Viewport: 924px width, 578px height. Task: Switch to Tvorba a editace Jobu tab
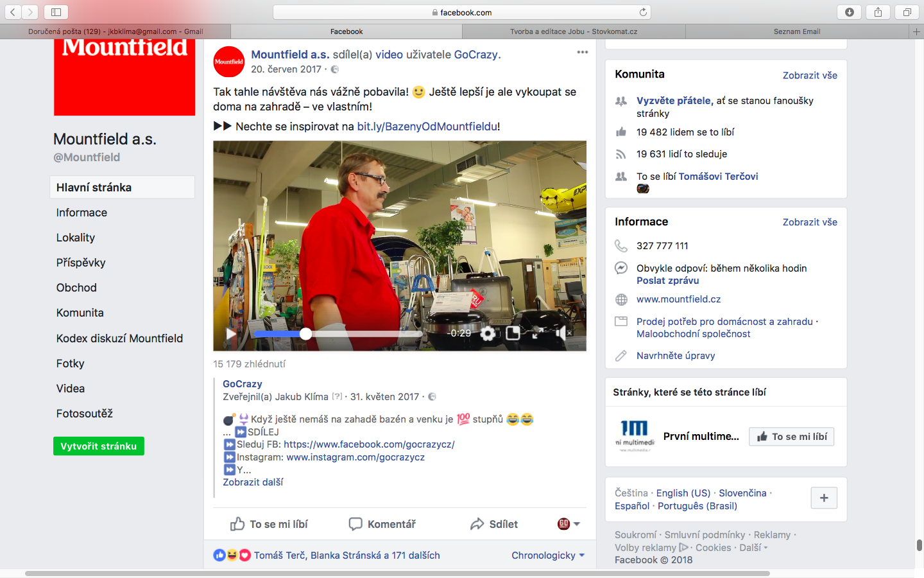[574, 31]
